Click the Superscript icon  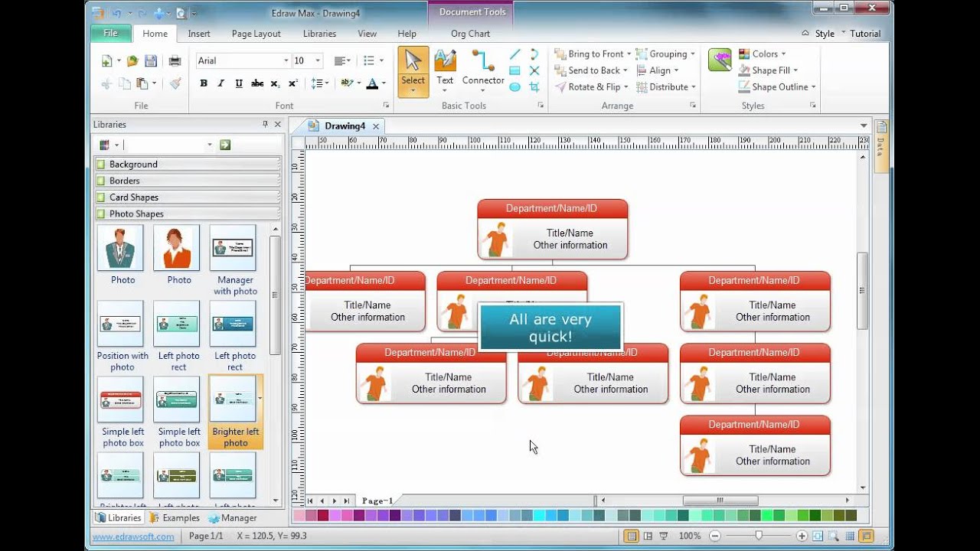(292, 83)
